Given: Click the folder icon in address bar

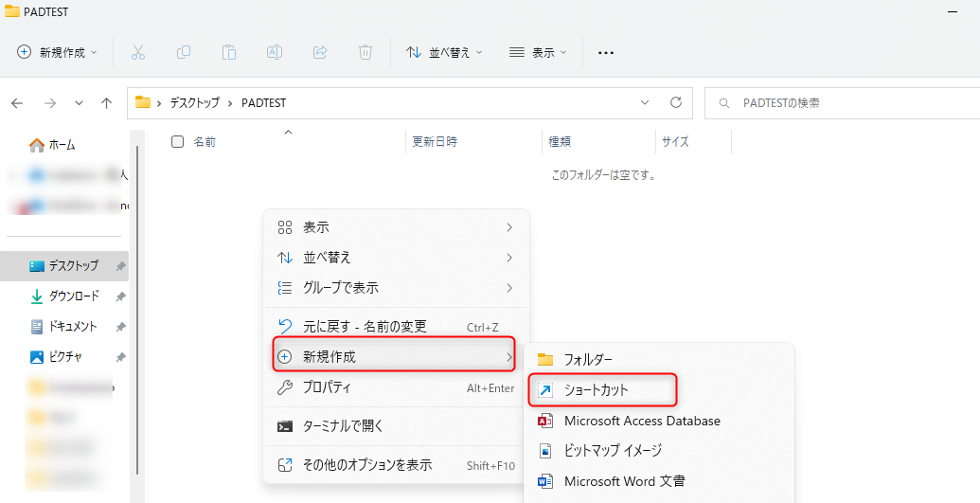Looking at the screenshot, I should 143,102.
